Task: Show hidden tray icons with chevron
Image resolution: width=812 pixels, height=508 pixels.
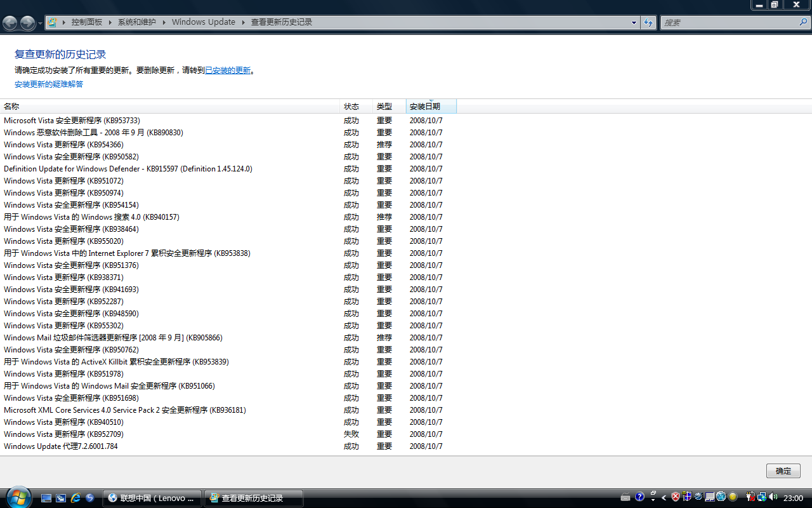Action: point(664,498)
